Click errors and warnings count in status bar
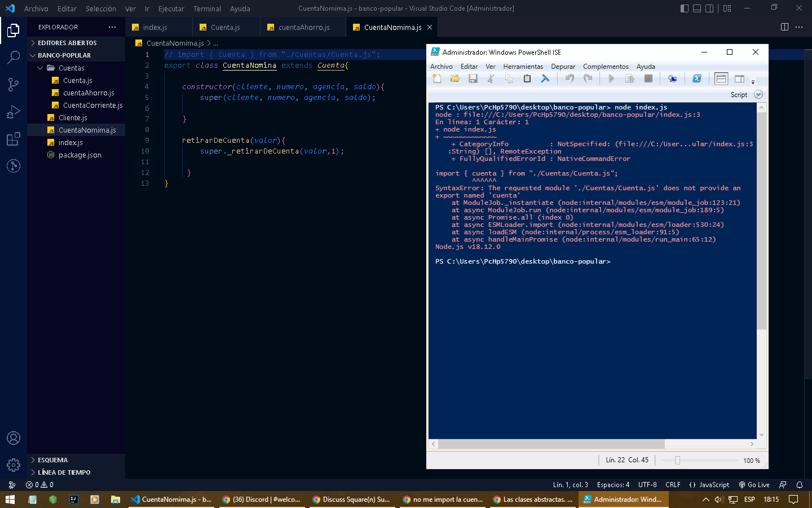Image resolution: width=812 pixels, height=508 pixels. coord(39,485)
